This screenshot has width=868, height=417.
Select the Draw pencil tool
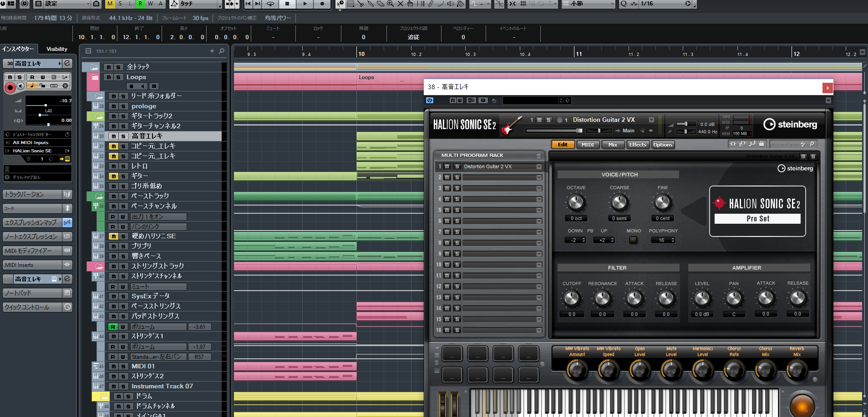click(431, 4)
